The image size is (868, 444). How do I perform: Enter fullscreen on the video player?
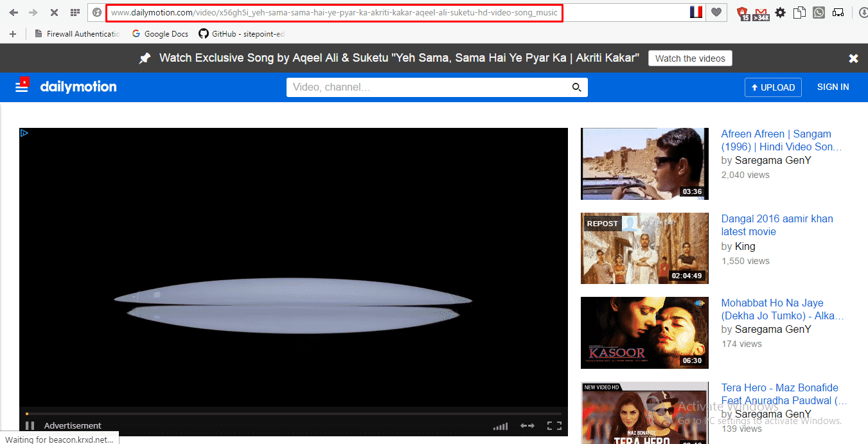[554, 425]
